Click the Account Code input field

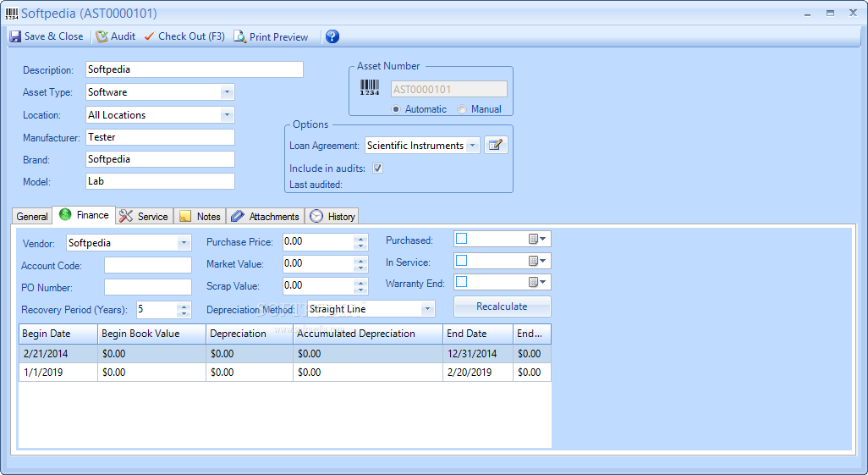click(x=148, y=265)
